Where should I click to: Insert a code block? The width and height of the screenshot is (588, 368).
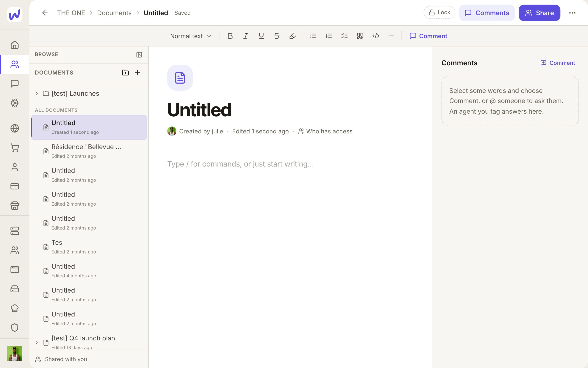coord(376,36)
